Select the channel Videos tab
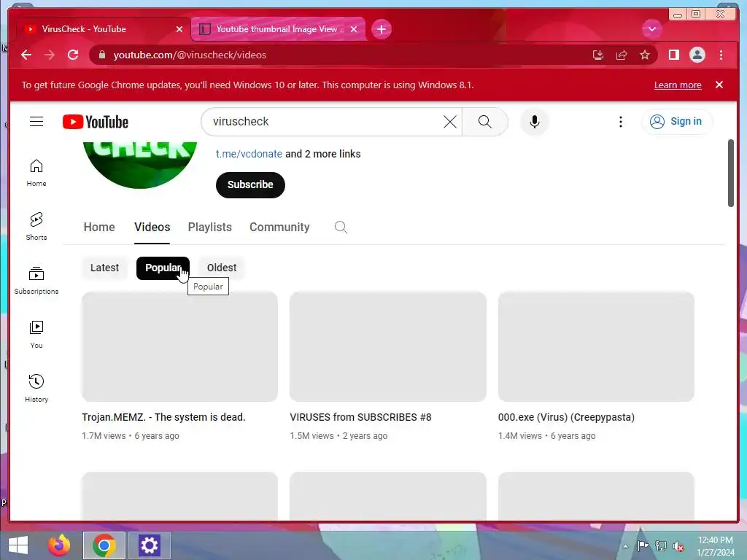 coord(152,227)
